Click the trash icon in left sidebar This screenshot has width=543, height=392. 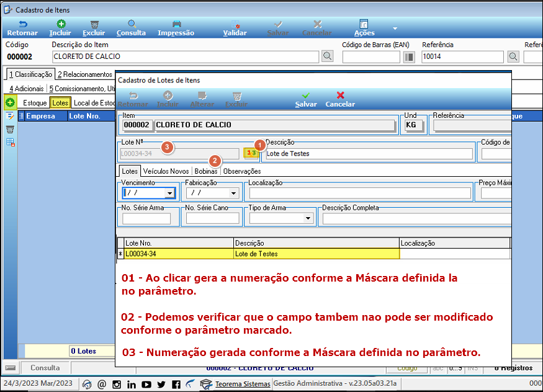coord(10,130)
